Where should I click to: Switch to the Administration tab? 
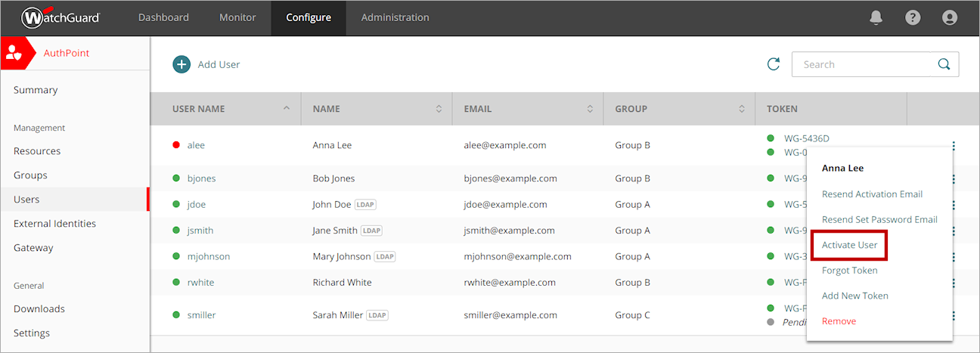pyautogui.click(x=395, y=17)
